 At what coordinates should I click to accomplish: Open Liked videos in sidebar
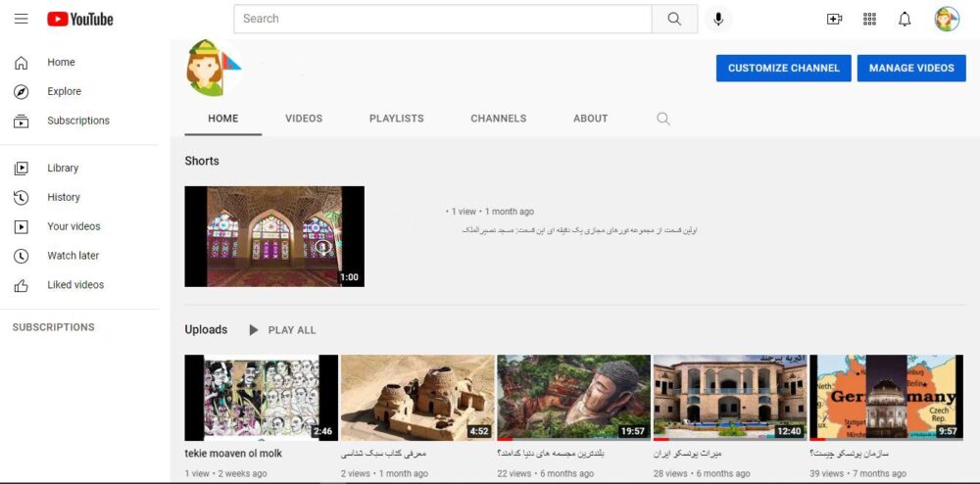(x=75, y=285)
